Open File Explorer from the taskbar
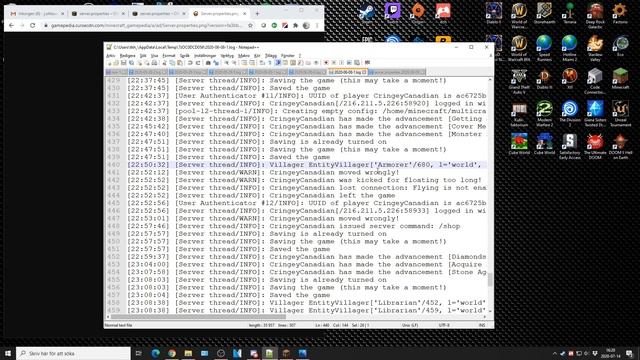The image size is (640, 360). coord(188,353)
